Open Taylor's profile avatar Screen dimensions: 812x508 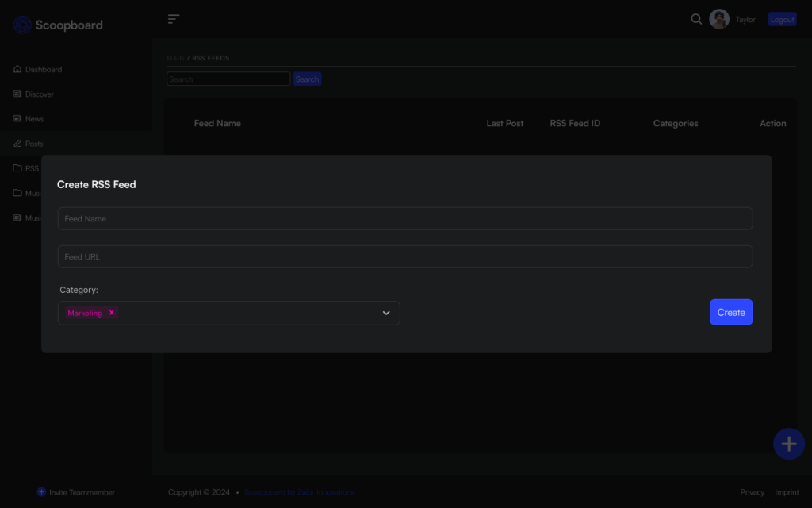pyautogui.click(x=719, y=19)
